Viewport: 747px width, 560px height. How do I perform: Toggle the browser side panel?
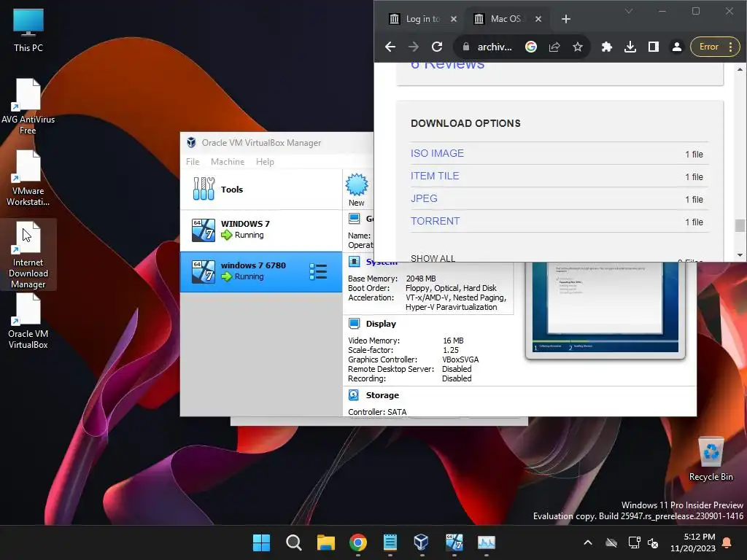click(x=653, y=47)
